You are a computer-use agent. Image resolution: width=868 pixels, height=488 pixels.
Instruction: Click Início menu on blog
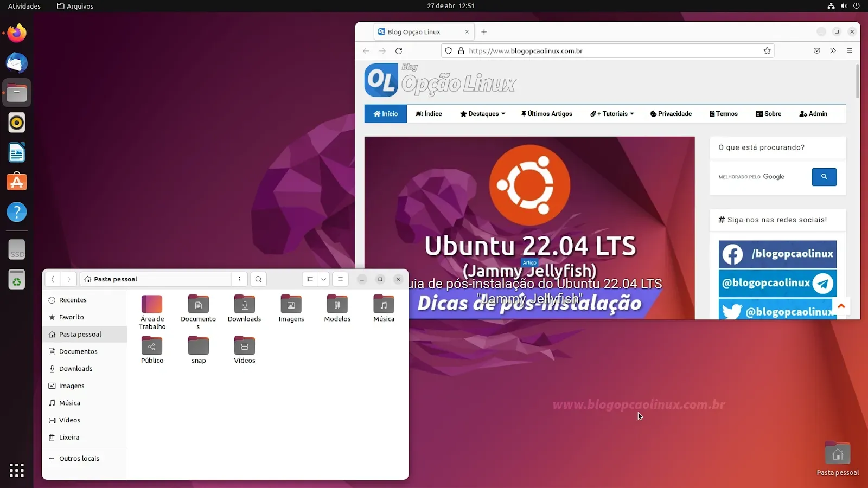[x=386, y=114]
